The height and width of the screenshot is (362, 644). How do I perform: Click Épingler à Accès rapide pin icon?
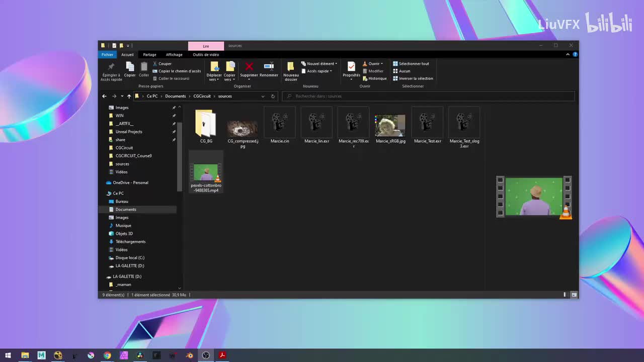111,67
